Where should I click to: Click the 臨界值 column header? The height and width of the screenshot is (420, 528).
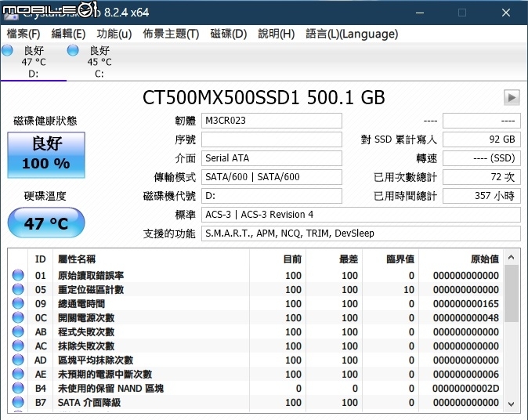pyautogui.click(x=391, y=259)
